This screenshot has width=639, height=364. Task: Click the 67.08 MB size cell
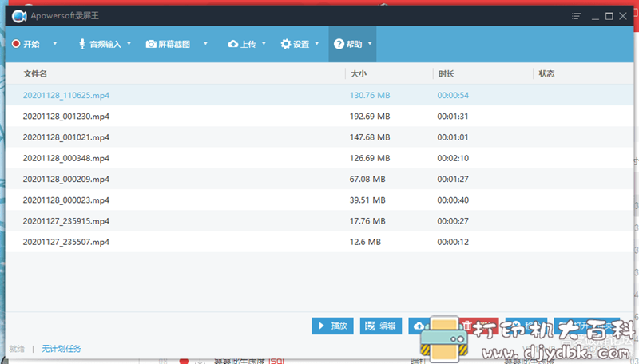pyautogui.click(x=367, y=179)
